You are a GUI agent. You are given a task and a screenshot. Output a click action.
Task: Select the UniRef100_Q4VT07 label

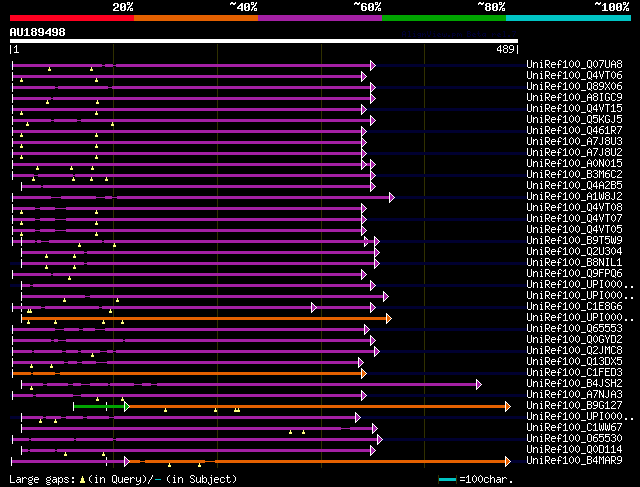574,219
